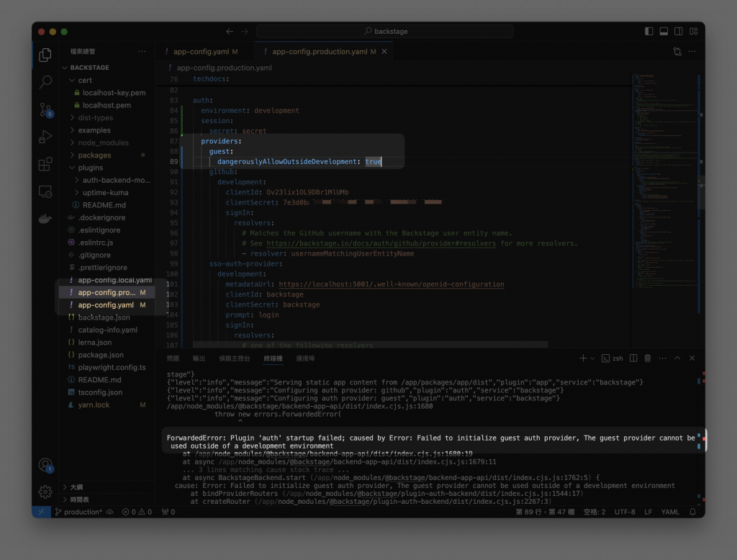This screenshot has width=737, height=560.
Task: Add a new terminal
Action: tap(583, 358)
